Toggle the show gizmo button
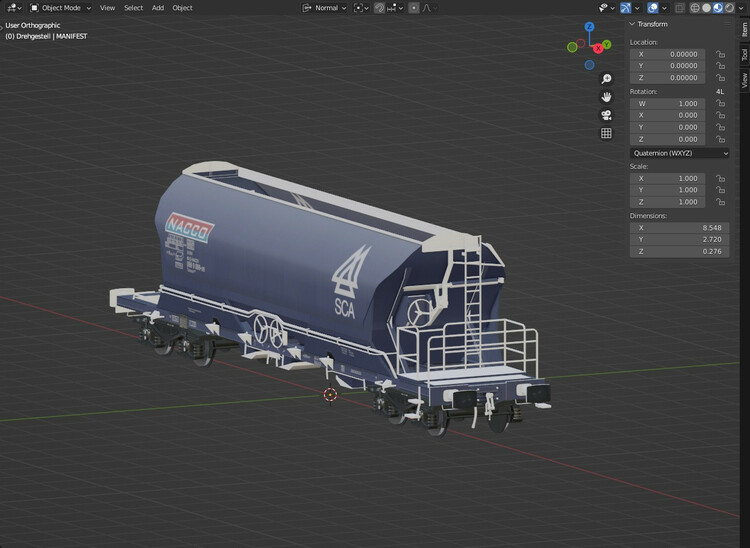Image resolution: width=750 pixels, height=548 pixels. 626,8
